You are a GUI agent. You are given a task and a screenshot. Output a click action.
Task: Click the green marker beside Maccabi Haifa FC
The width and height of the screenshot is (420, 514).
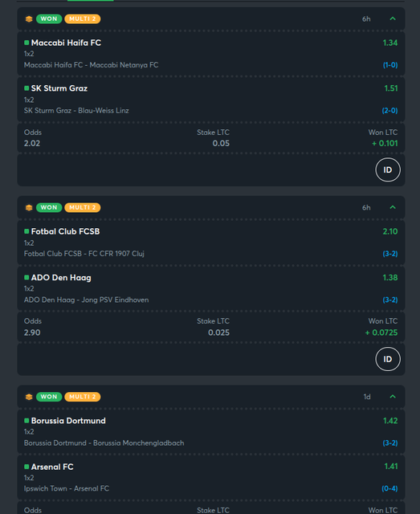(x=27, y=43)
